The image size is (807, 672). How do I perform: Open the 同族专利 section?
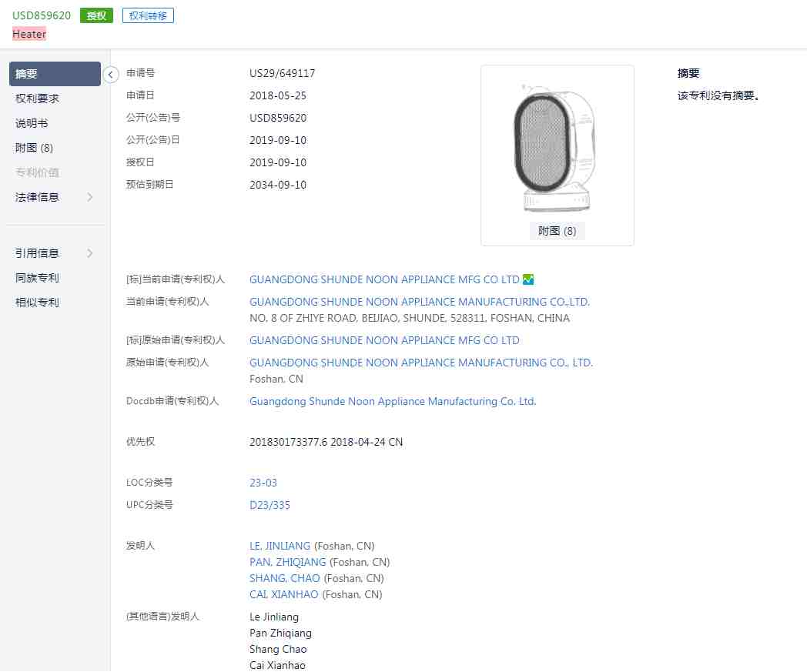(37, 278)
